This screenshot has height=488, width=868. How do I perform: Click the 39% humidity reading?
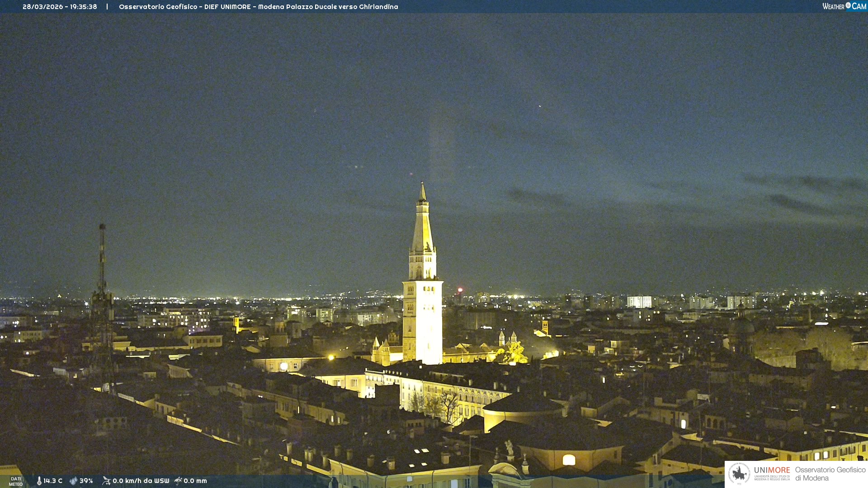point(86,481)
